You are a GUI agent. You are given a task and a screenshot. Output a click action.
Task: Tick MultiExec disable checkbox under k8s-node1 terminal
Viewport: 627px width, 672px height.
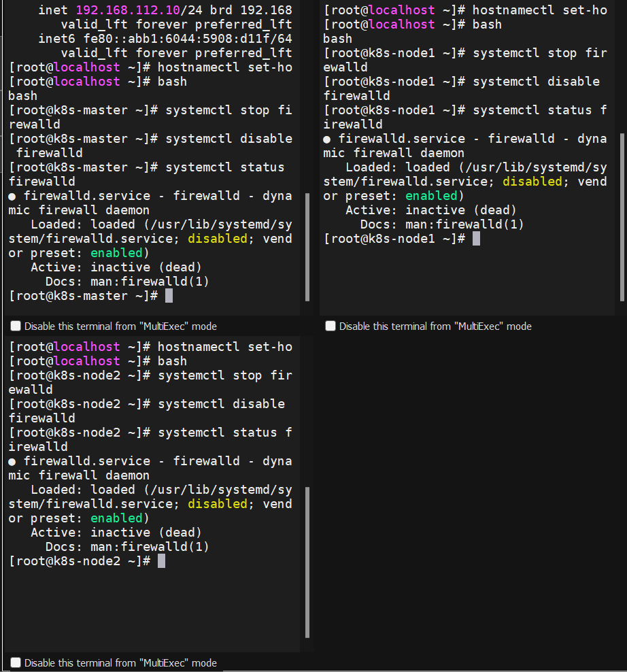pos(331,326)
